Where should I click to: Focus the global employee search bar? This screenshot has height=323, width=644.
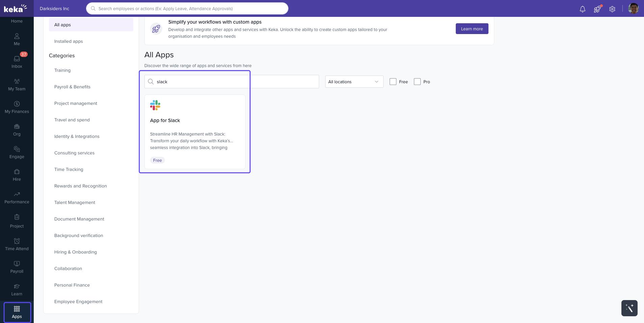tap(187, 8)
